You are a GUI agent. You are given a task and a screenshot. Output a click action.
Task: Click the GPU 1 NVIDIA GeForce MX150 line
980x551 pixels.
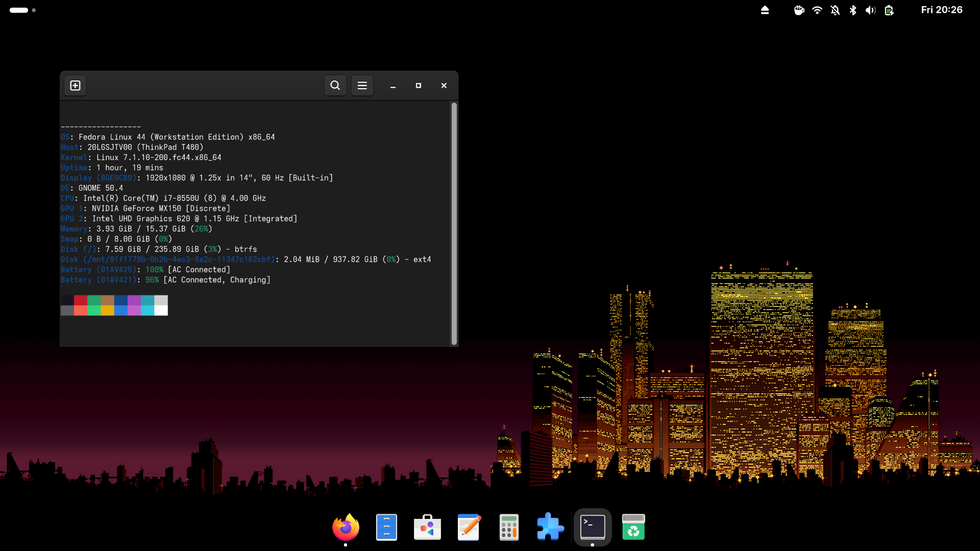click(x=145, y=209)
